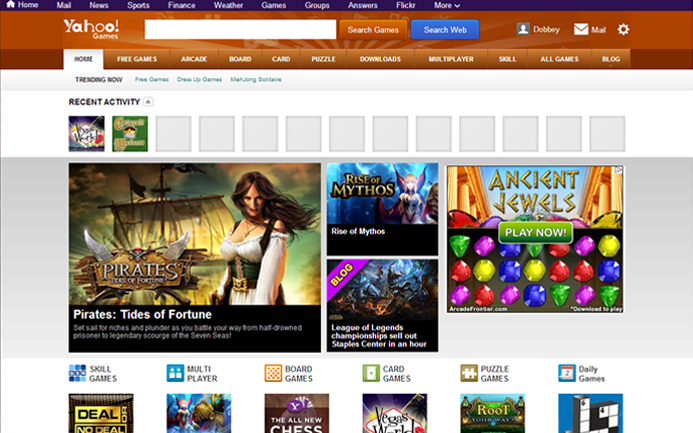Viewport: 693px width, 433px height.
Task: Open the Vegas World thumbnail
Action: 395,414
